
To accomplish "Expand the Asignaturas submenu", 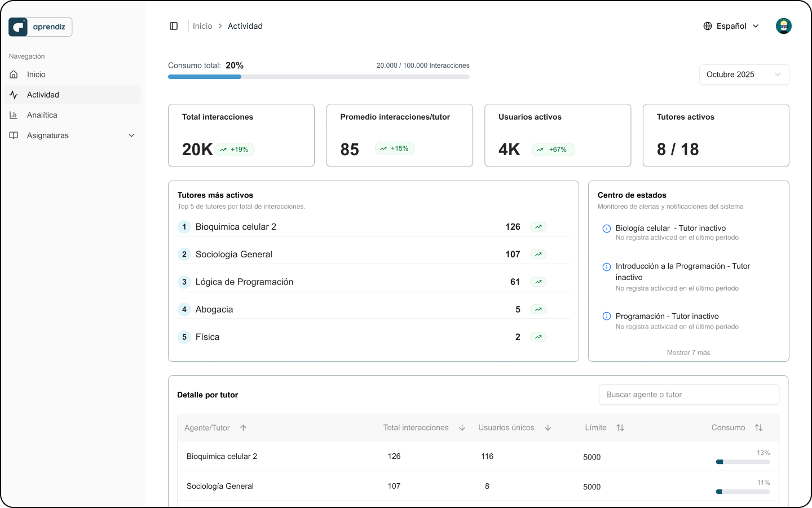I will [131, 135].
